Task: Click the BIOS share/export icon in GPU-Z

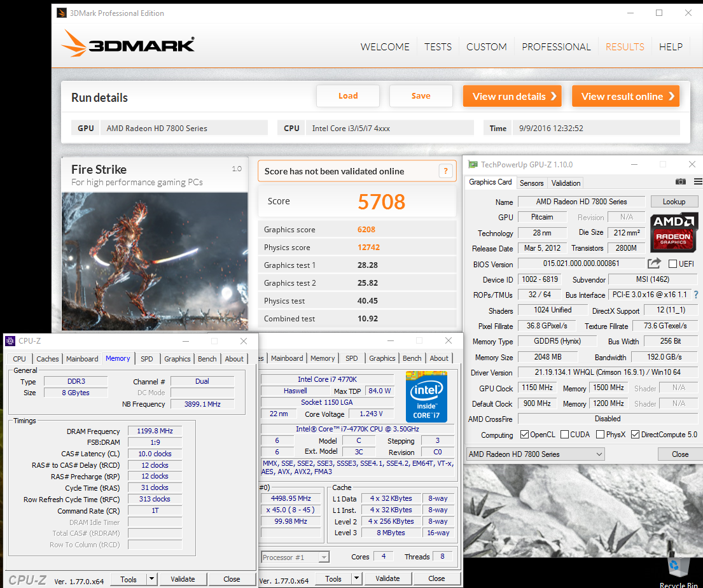Action: tap(654, 263)
